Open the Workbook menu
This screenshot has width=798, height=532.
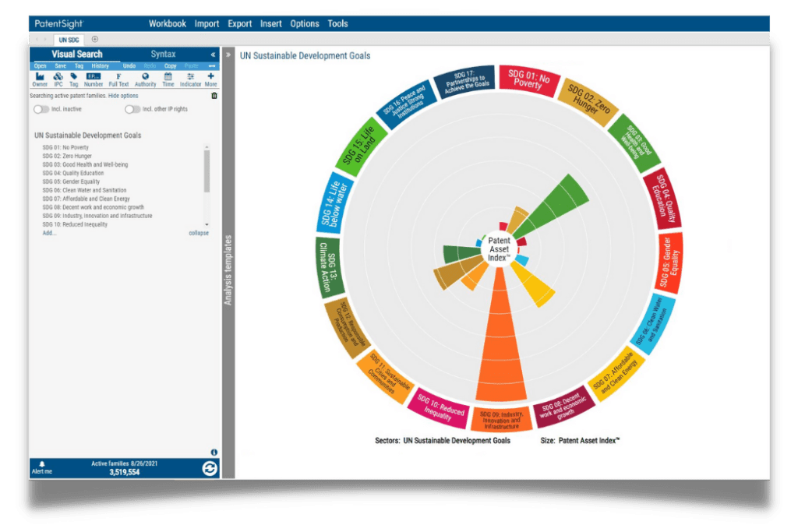(167, 23)
